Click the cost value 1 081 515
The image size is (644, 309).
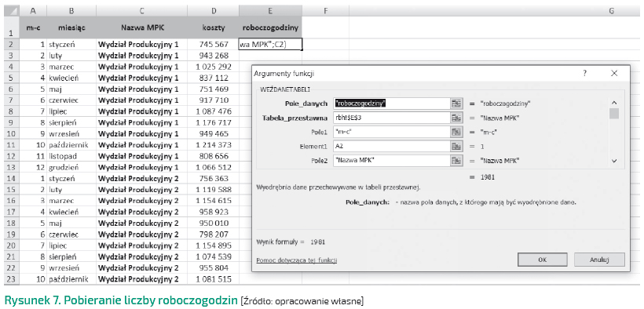pyautogui.click(x=214, y=279)
